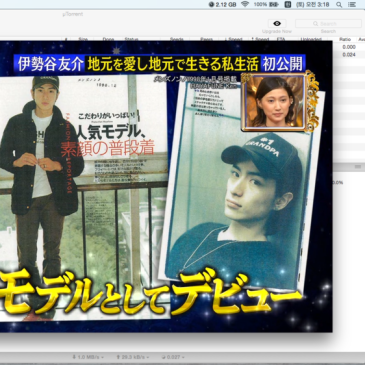This screenshot has height=365, width=365.
Task: Open the Spotlight search magnifier
Action: click(339, 5)
